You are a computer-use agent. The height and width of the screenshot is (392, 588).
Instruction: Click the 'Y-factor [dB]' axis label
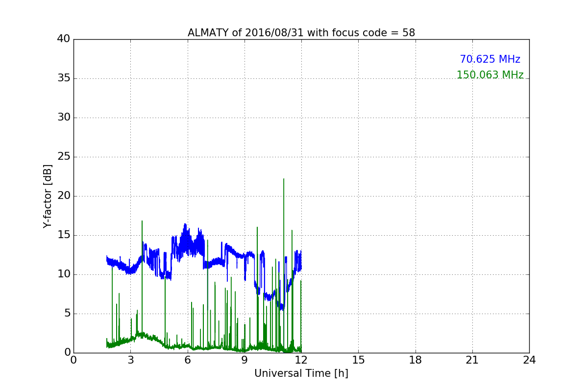coord(48,196)
